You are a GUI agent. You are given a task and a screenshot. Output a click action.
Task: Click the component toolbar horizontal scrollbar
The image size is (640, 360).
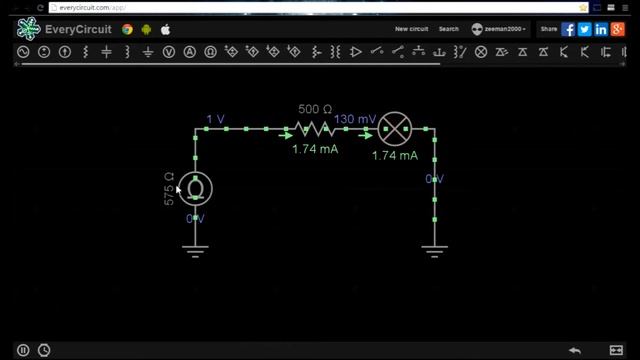click(x=231, y=64)
